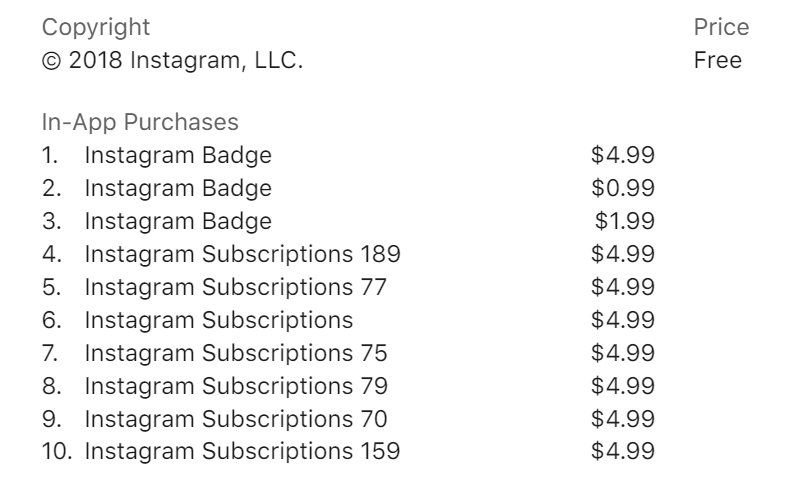Click the Copyright label
The height and width of the screenshot is (491, 801).
(96, 27)
